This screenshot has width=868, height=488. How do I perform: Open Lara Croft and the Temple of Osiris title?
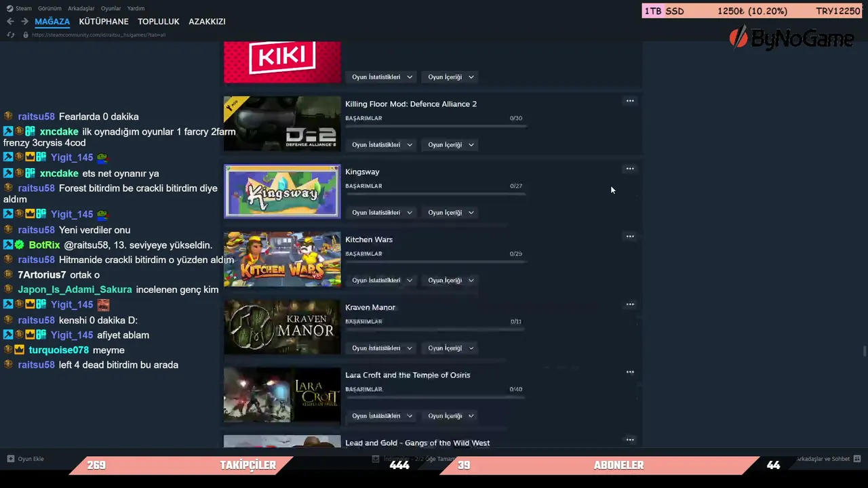pyautogui.click(x=408, y=375)
